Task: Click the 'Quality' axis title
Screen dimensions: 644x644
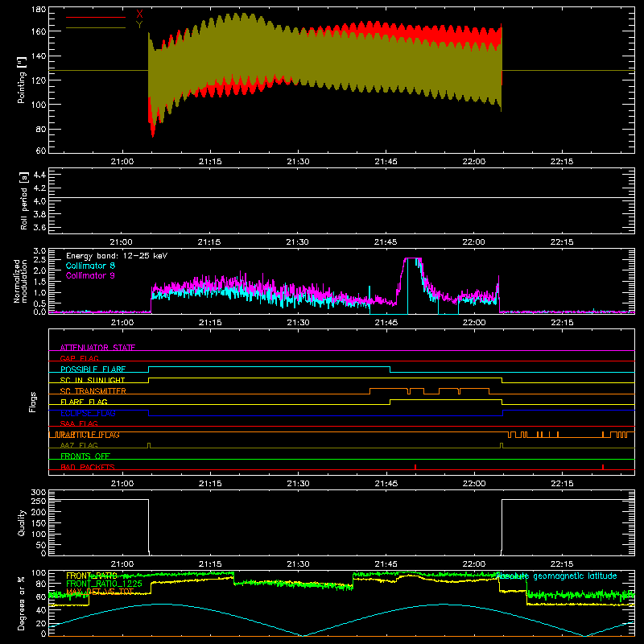Action: [22, 522]
